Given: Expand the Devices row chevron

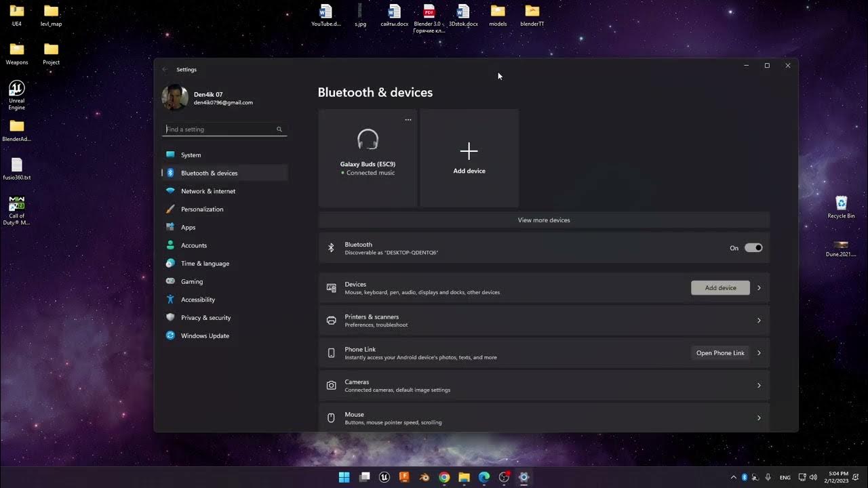Looking at the screenshot, I should point(759,288).
